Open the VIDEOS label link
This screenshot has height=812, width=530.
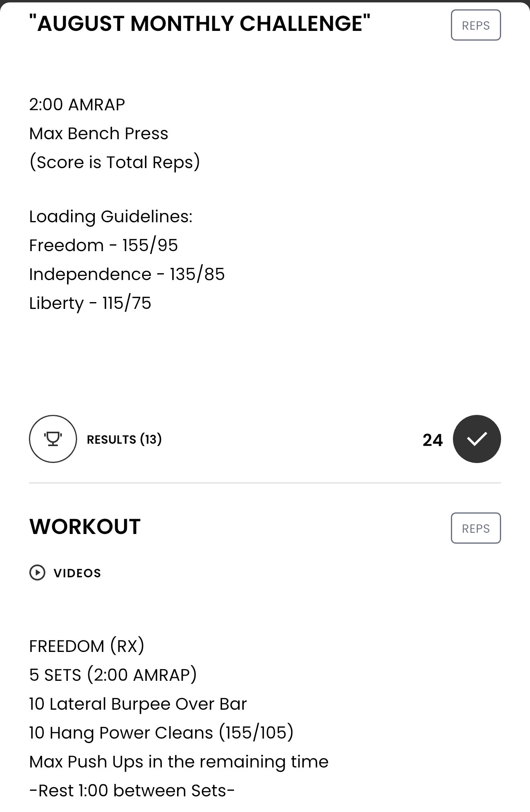pyautogui.click(x=77, y=573)
